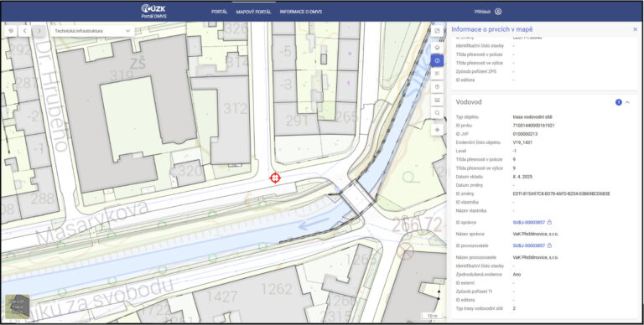The width and height of the screenshot is (644, 325).
Task: Switch basemap via bottom-left thumbnail
Action: pyautogui.click(x=18, y=307)
